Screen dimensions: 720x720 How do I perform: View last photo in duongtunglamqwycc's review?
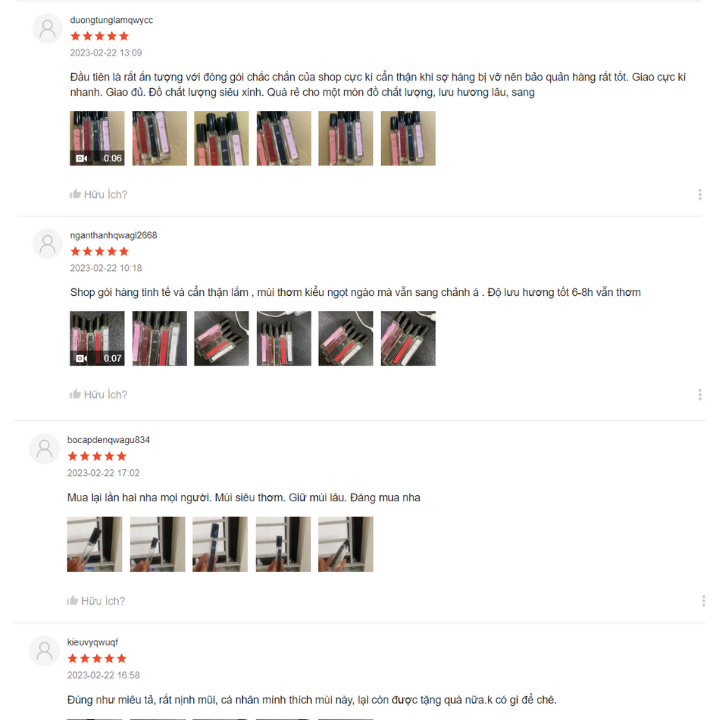tap(408, 138)
